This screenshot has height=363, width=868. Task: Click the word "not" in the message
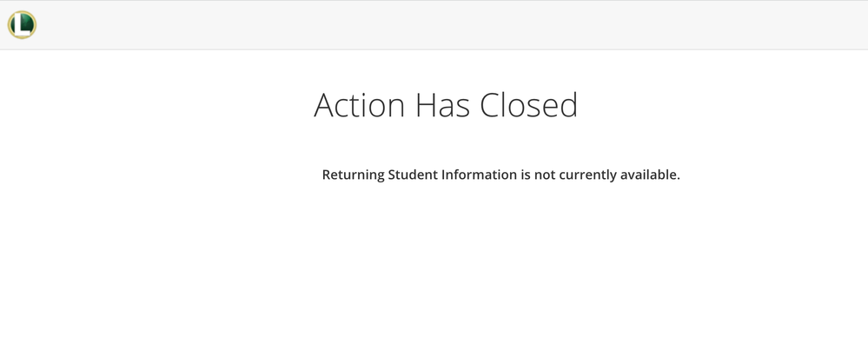point(545,175)
